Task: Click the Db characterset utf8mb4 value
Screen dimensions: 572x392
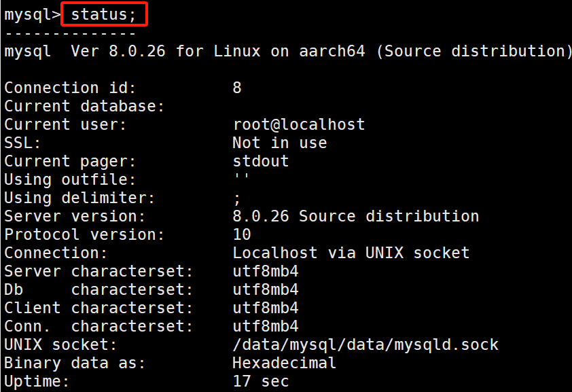Action: [x=266, y=289]
